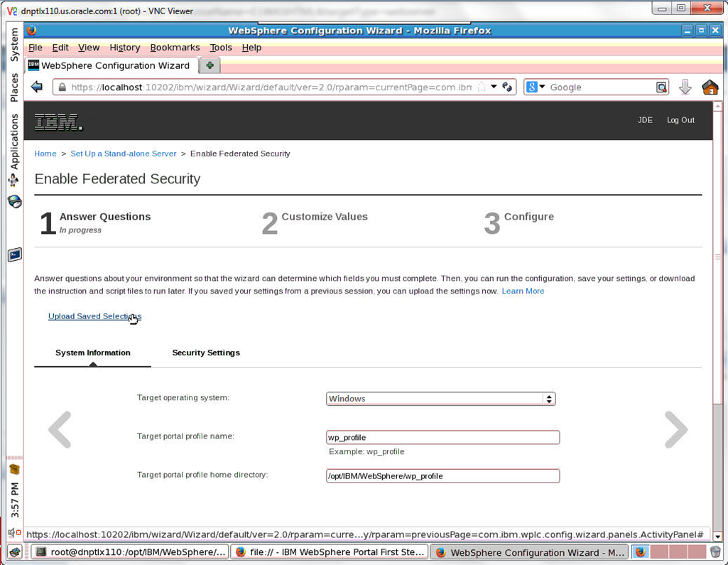728x565 pixels.
Task: Click the 3:57 PM clock
Action: click(14, 500)
